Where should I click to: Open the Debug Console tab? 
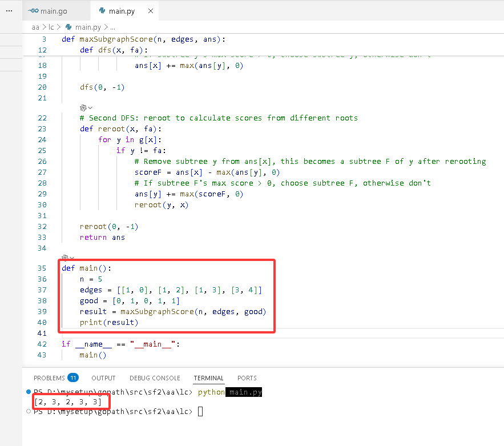coord(155,378)
